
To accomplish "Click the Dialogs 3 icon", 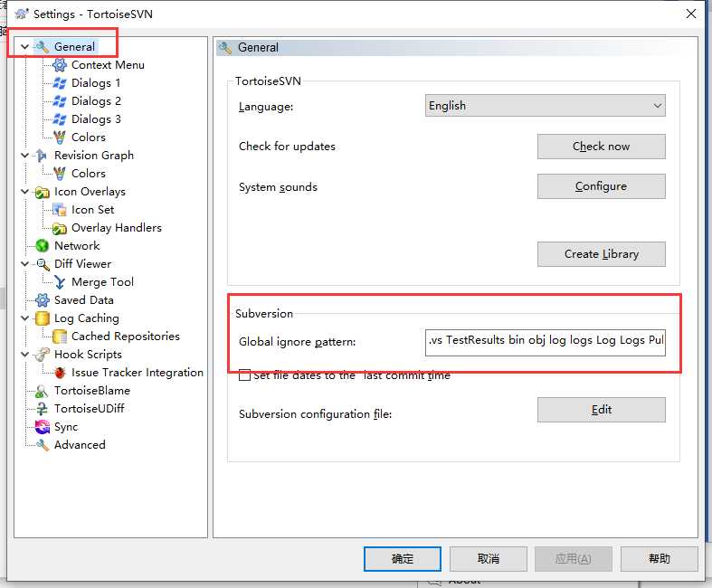I will coord(60,119).
